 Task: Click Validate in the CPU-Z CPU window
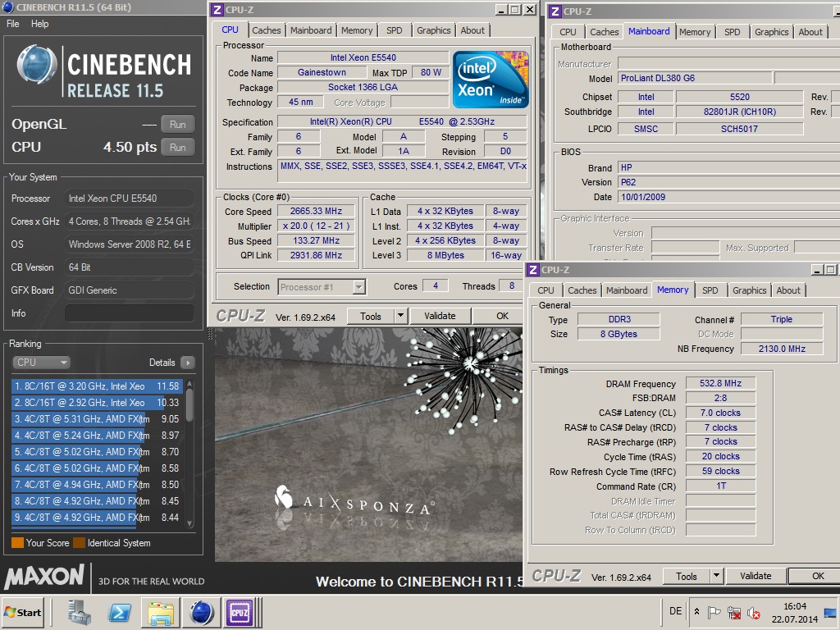point(440,316)
